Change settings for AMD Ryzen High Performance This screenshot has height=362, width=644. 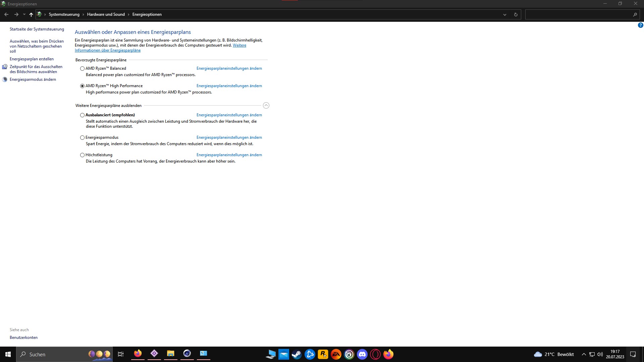pos(229,86)
